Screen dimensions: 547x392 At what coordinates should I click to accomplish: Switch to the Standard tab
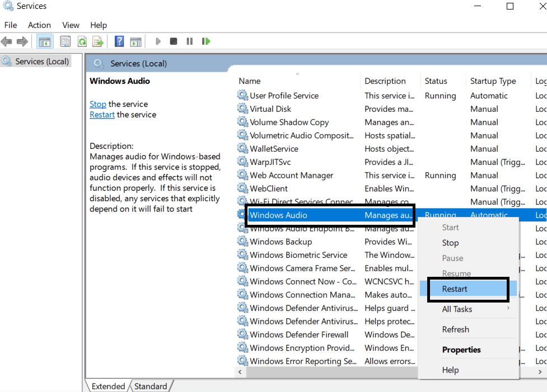[x=151, y=386]
